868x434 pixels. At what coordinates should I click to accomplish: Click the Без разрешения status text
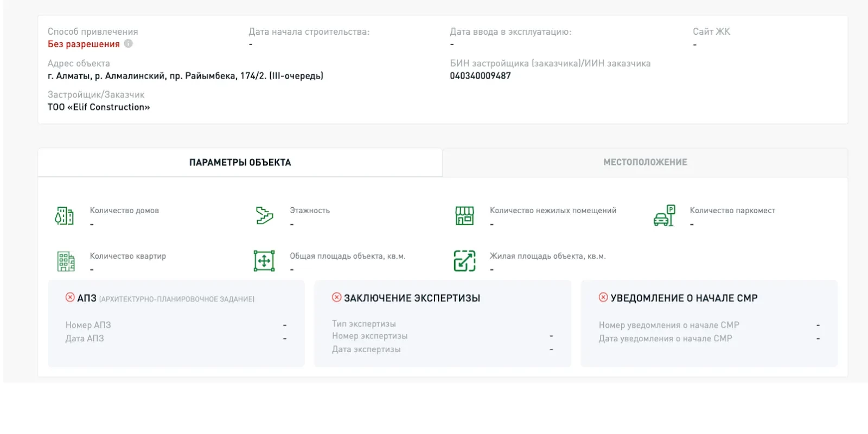(x=84, y=44)
